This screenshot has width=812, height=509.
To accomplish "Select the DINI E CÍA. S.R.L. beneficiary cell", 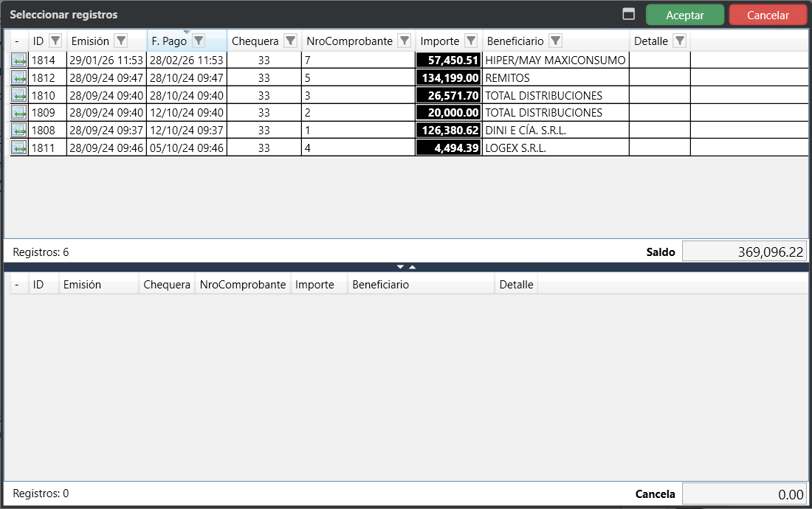I will click(x=555, y=131).
